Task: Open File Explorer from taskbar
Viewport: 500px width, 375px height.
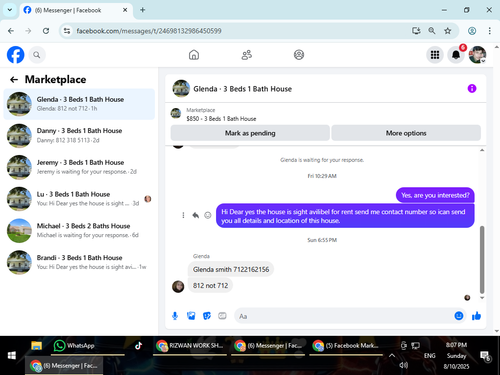Action: (x=36, y=346)
